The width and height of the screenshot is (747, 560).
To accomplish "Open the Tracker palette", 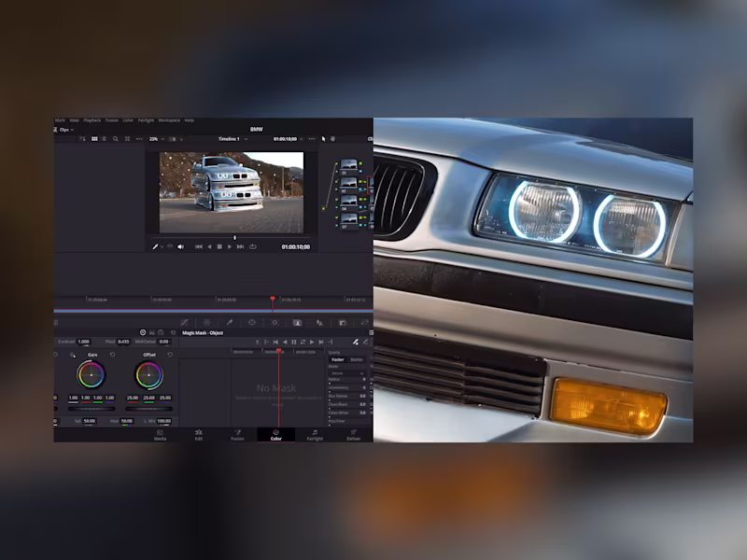I will tap(275, 322).
